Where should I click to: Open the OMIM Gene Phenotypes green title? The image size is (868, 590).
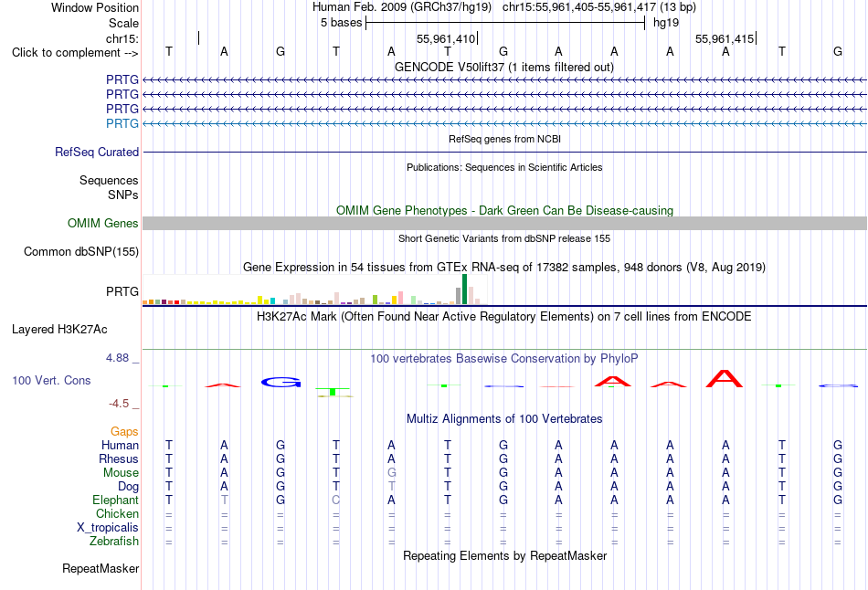point(504,210)
